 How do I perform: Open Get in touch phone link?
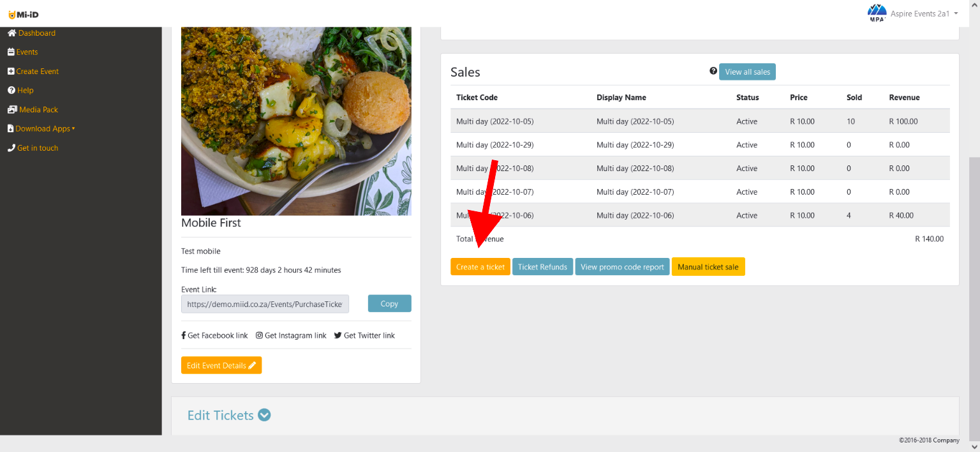[x=33, y=148]
